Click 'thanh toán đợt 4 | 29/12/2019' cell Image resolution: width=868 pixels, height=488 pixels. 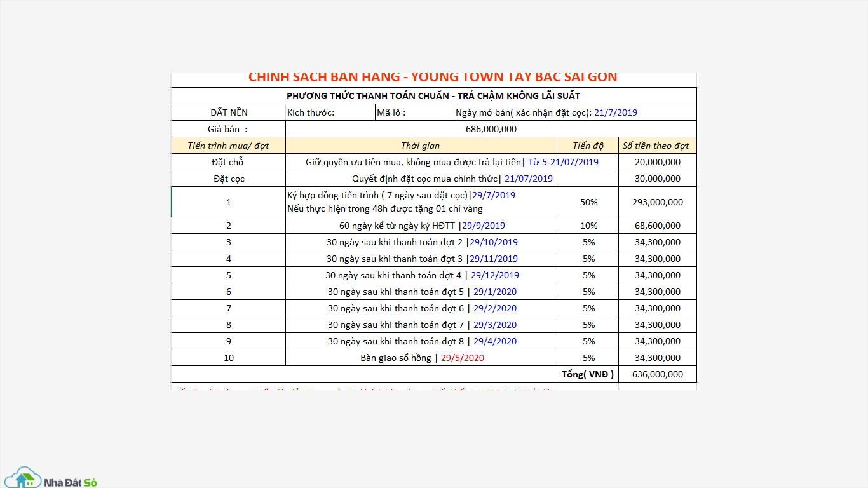(x=423, y=275)
